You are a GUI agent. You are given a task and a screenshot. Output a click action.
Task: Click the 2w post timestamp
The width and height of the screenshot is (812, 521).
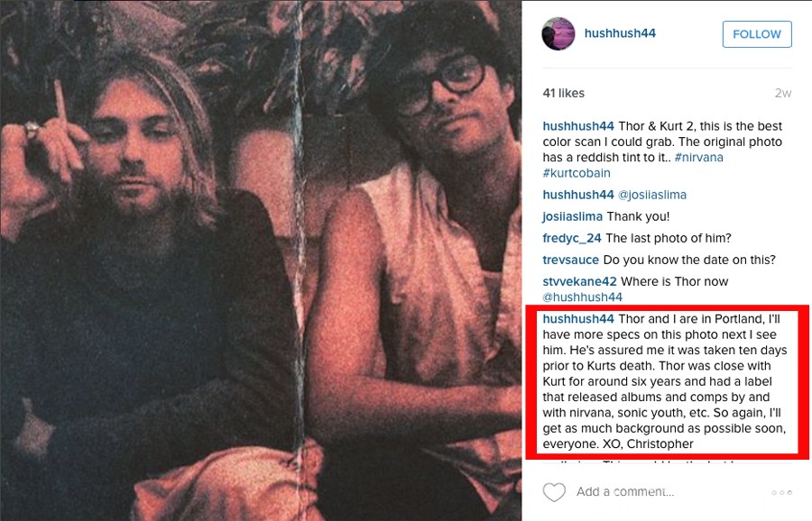783,93
